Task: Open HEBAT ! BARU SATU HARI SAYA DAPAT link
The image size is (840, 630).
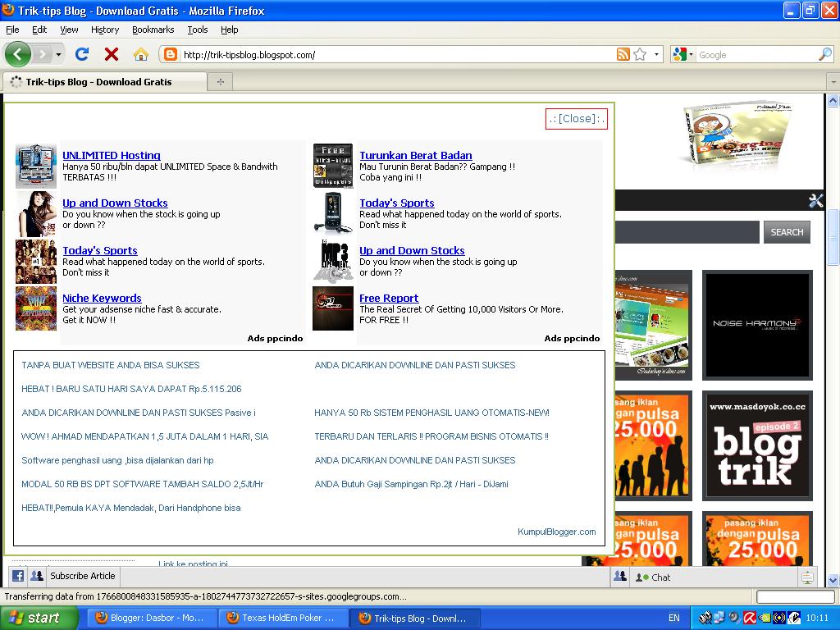Action: point(131,389)
